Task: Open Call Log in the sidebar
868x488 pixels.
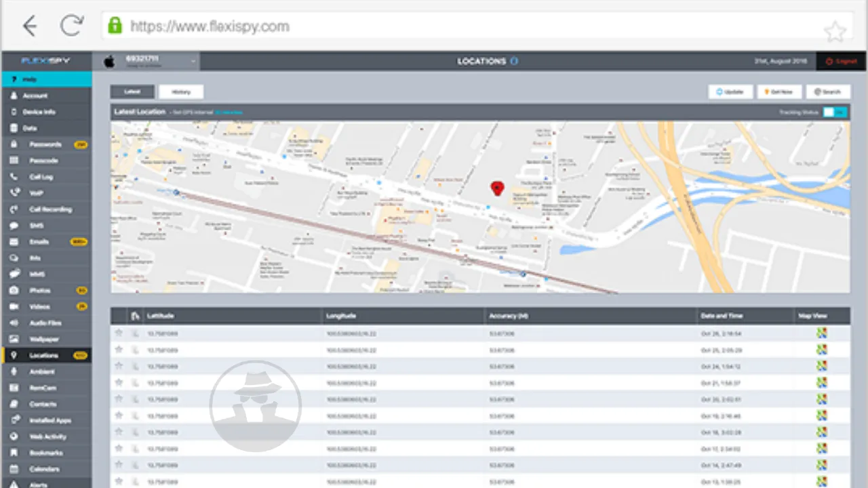Action: (x=46, y=177)
